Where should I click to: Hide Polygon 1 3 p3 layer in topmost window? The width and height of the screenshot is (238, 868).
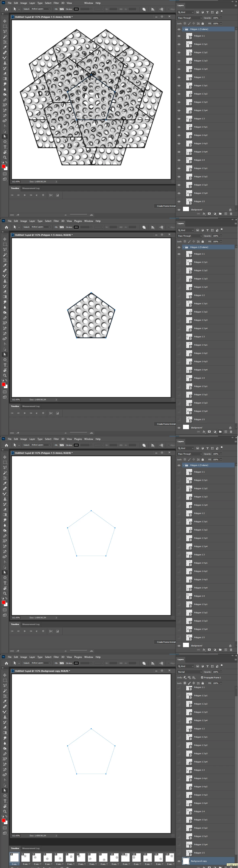pos(179,102)
